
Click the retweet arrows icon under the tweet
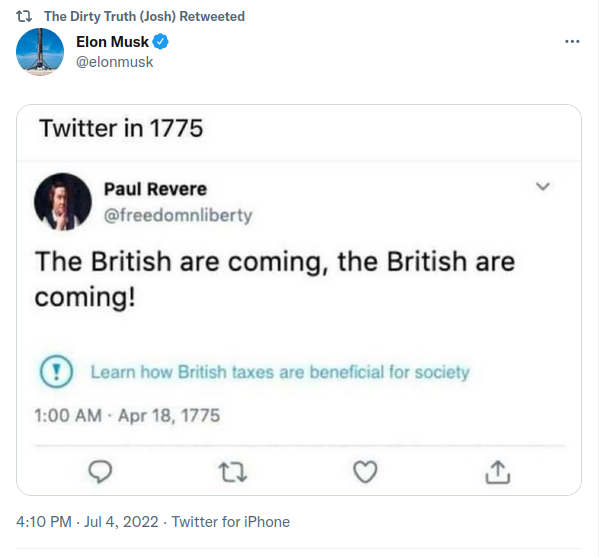[x=232, y=470]
